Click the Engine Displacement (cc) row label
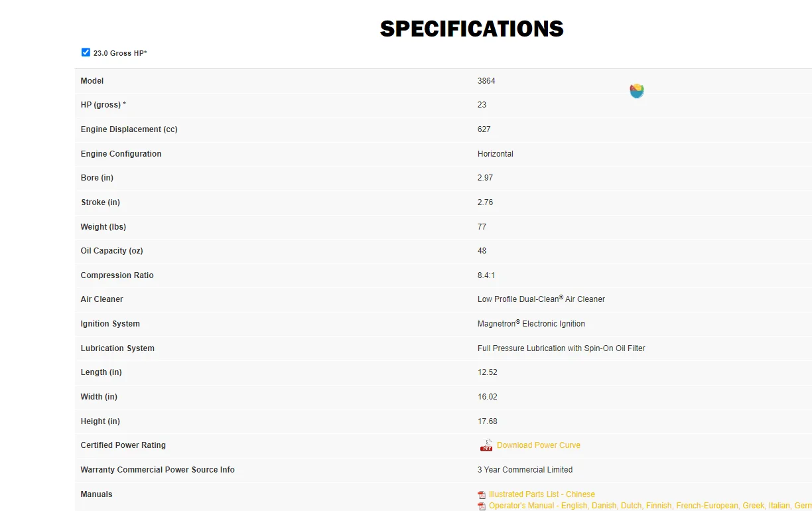 129,129
